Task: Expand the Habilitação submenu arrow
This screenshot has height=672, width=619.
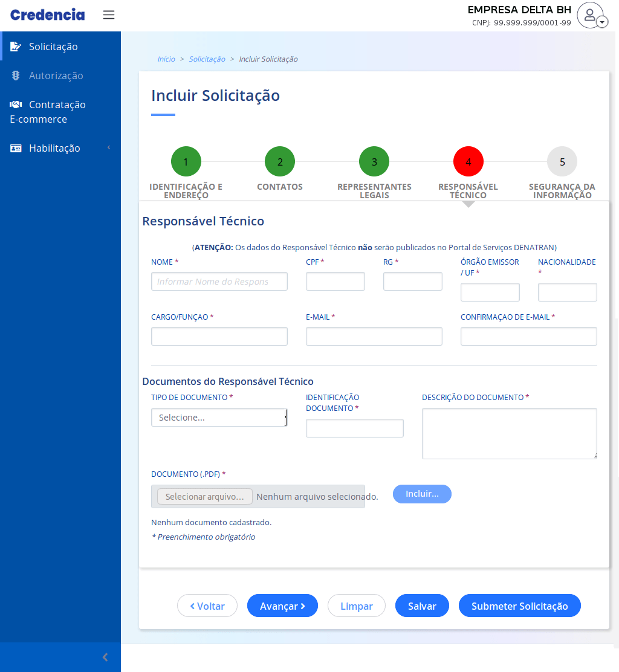Action: coord(109,148)
